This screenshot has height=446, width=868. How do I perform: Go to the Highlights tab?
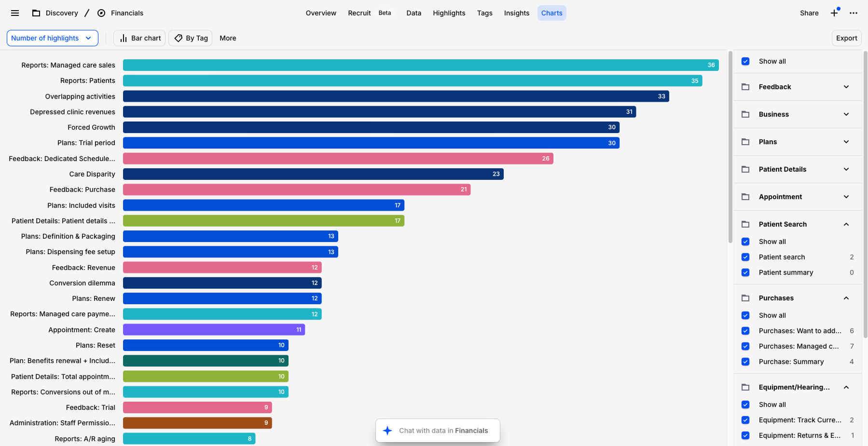(x=449, y=13)
